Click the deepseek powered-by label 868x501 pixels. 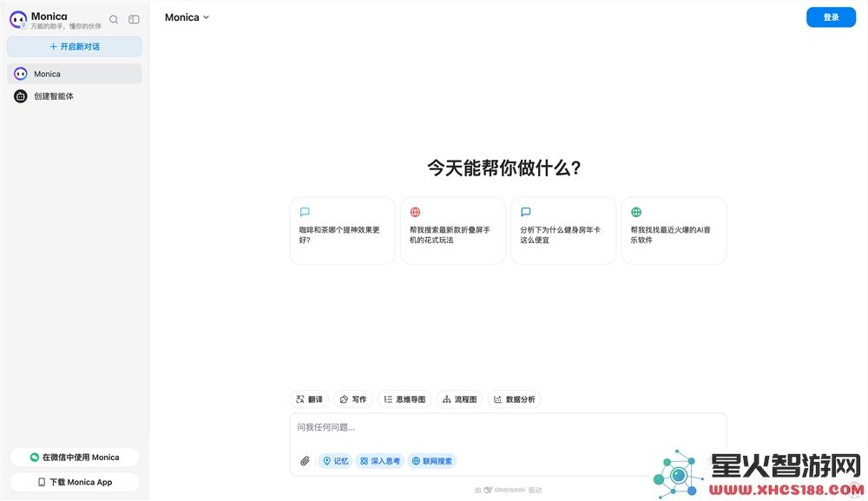508,490
